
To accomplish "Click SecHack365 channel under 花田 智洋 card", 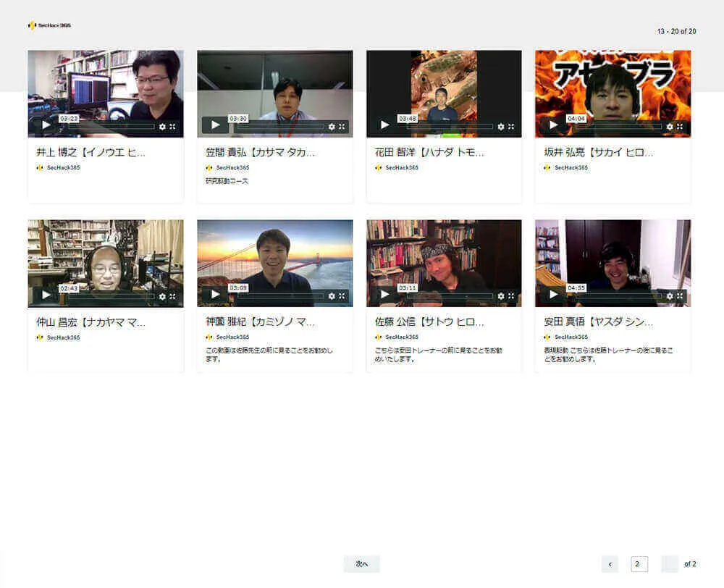I will (x=397, y=168).
